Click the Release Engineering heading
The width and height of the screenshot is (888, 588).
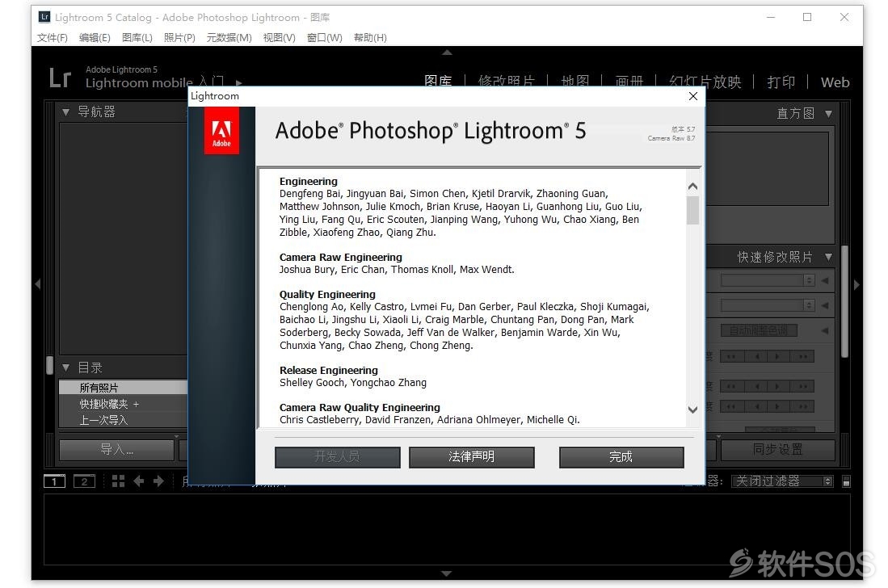[329, 370]
